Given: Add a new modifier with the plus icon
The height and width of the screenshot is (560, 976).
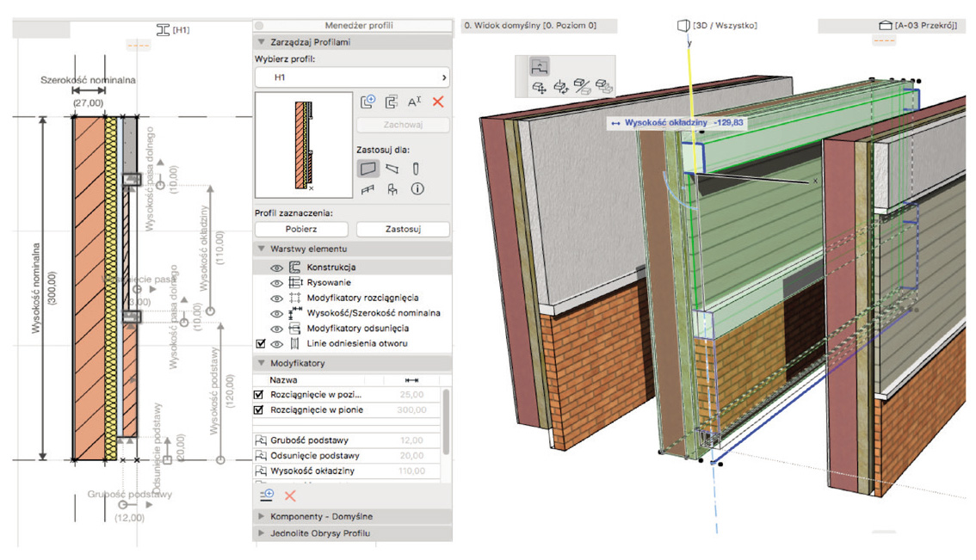Looking at the screenshot, I should pos(267,495).
